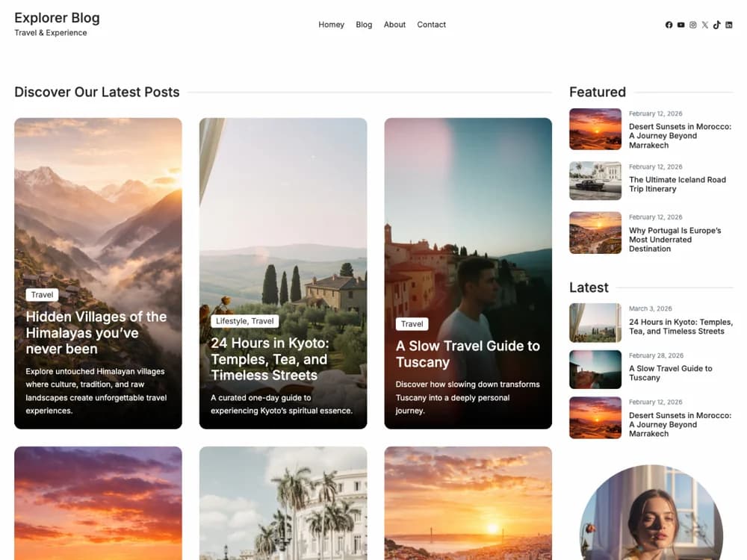Open the YouTube social icon
Viewport: 747px width, 560px height.
coord(681,25)
